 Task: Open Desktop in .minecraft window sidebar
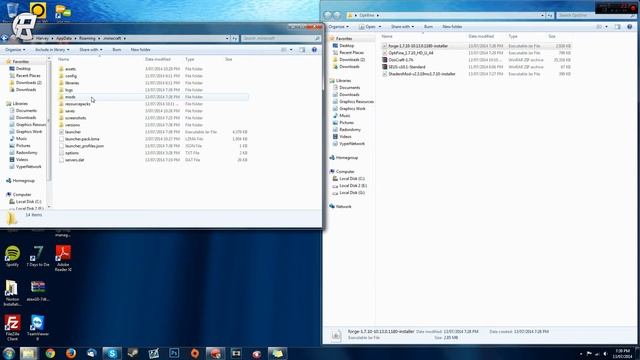click(x=23, y=69)
